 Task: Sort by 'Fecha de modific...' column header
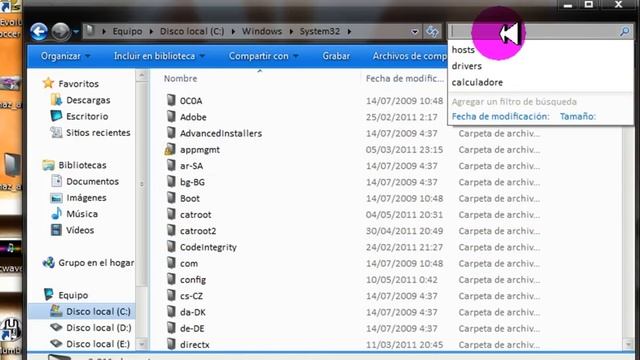tap(404, 78)
